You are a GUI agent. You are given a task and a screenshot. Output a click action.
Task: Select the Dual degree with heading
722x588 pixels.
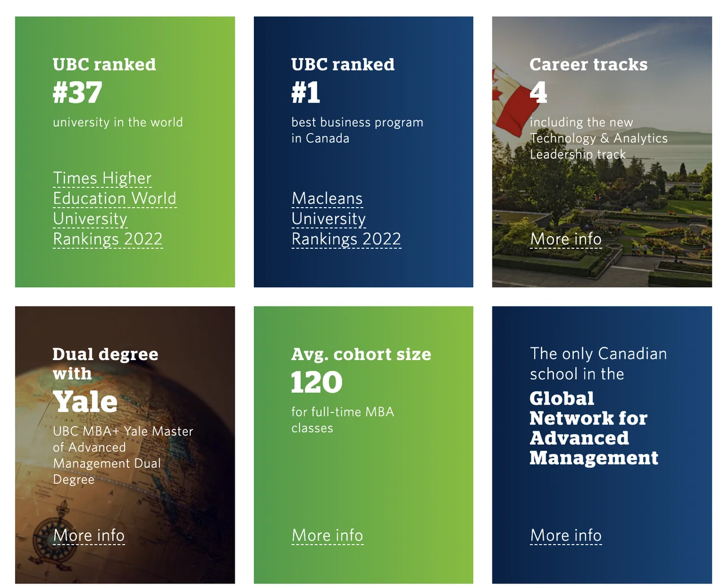click(x=105, y=363)
